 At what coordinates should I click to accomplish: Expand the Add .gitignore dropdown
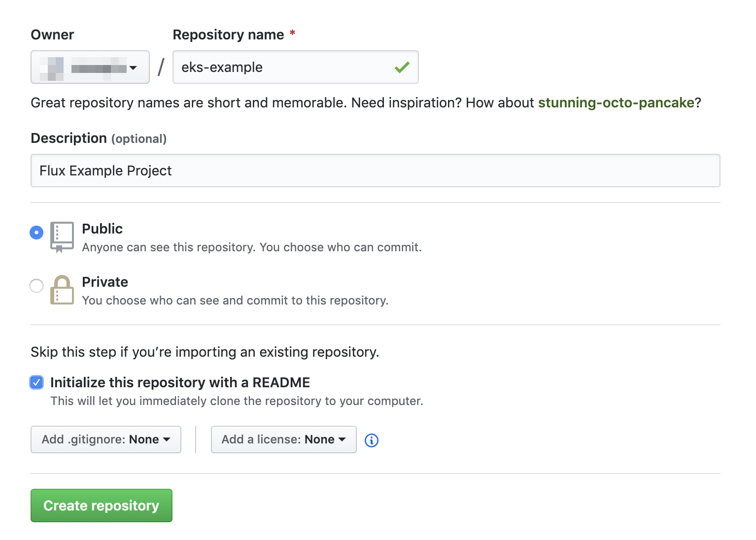pos(105,439)
